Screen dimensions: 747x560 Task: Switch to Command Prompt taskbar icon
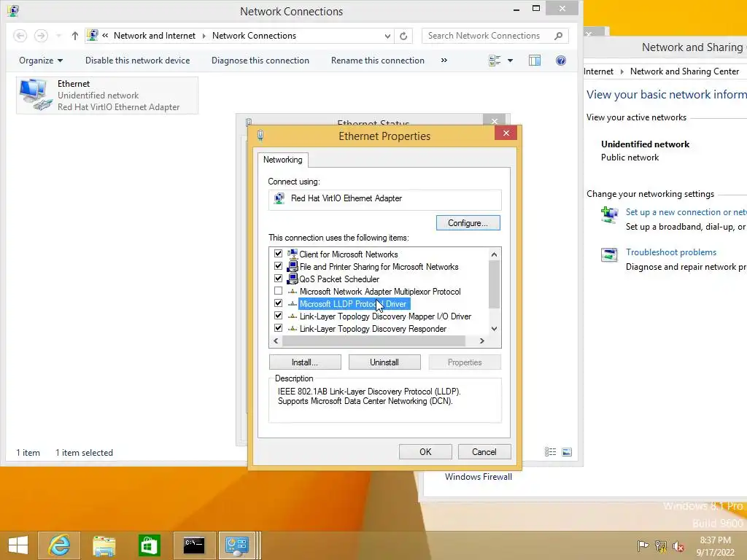point(194,545)
